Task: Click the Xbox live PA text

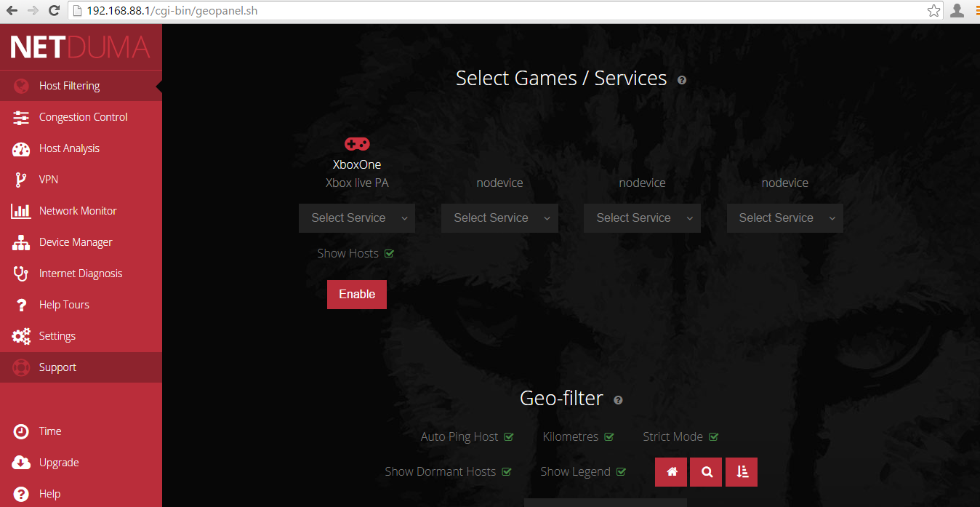Action: (x=357, y=183)
